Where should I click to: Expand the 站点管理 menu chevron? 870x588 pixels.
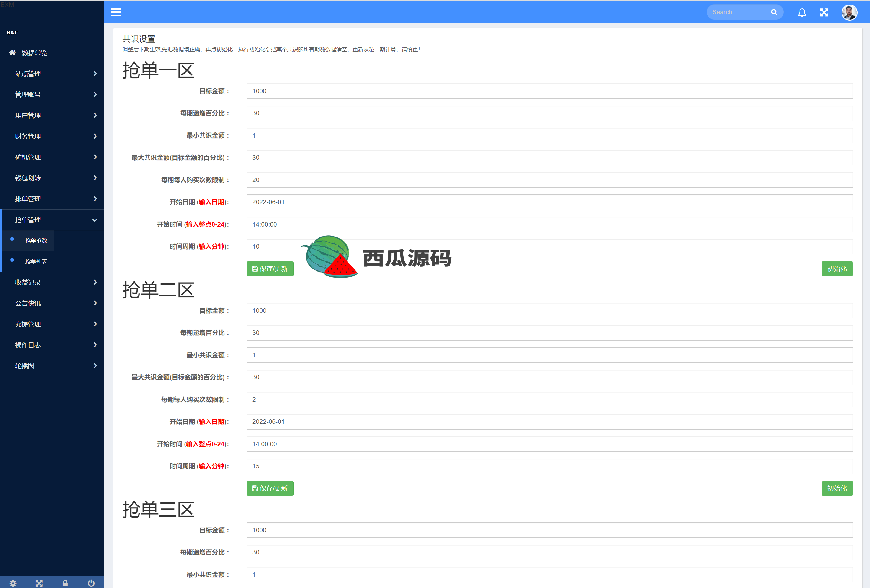pyautogui.click(x=95, y=74)
